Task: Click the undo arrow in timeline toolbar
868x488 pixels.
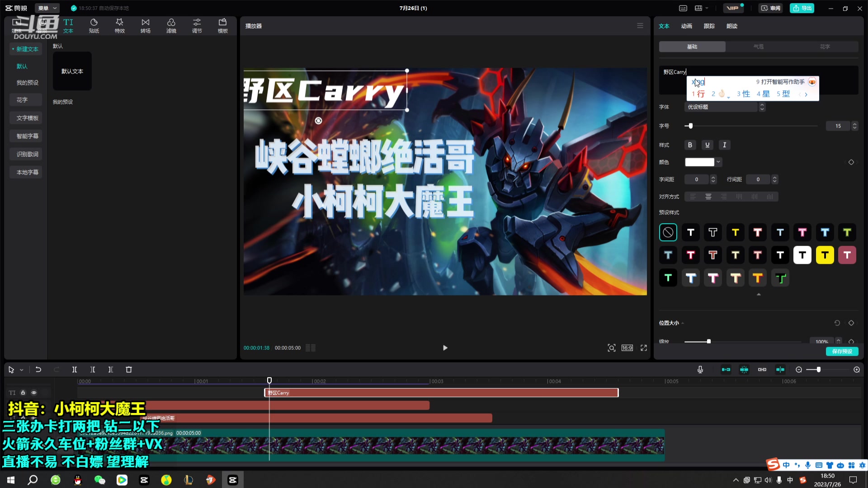Action: (x=38, y=370)
